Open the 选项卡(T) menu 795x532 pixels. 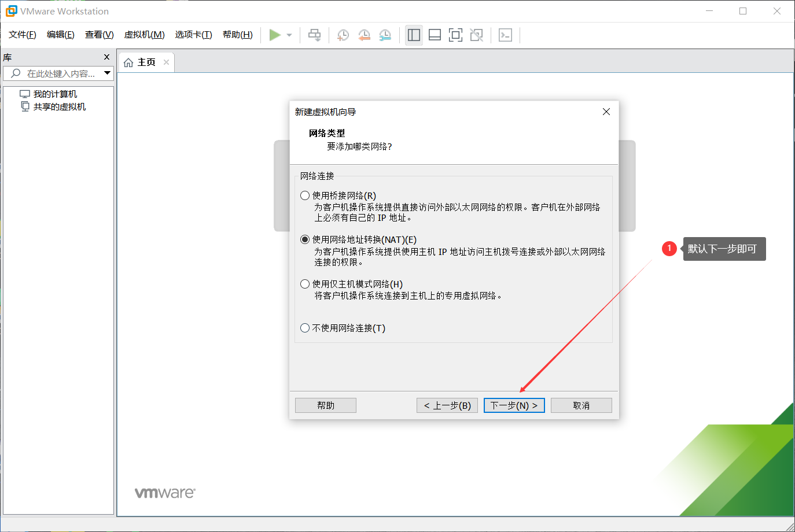point(194,35)
